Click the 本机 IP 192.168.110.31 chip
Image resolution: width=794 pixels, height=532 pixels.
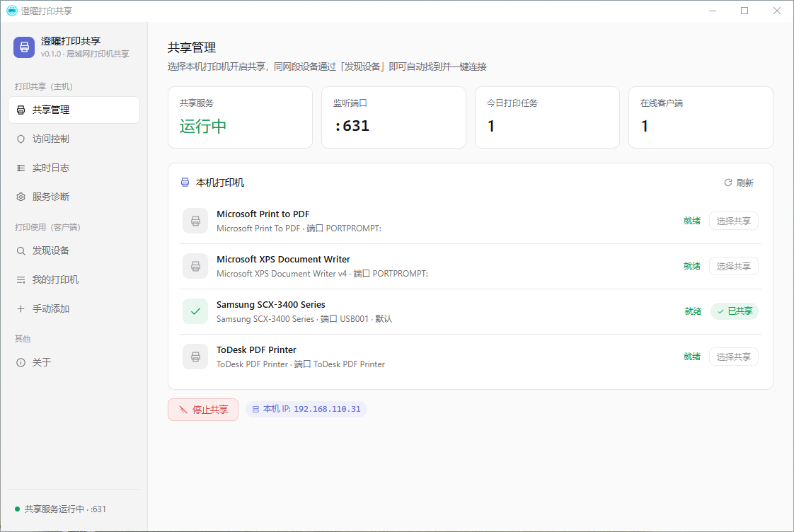[306, 409]
